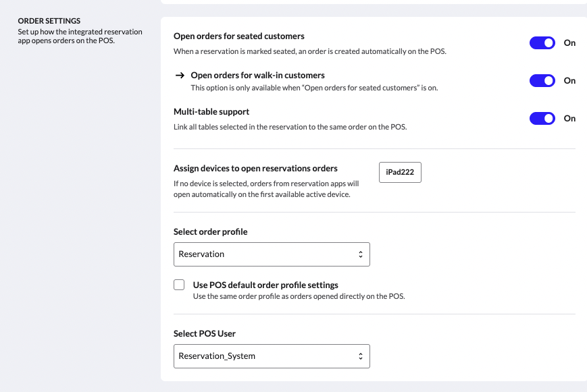Viewport: 587px width, 392px height.
Task: Check Use POS default order profile settings
Action: point(179,285)
